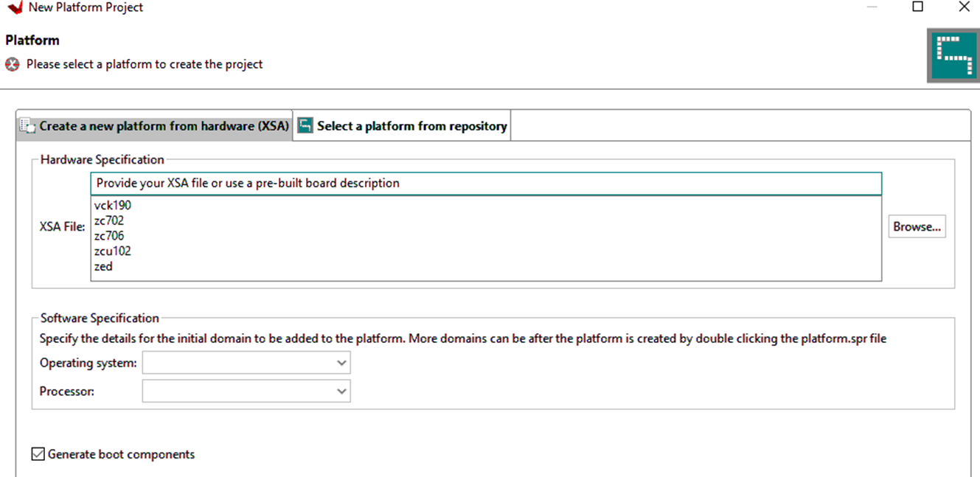The width and height of the screenshot is (980, 477).
Task: Click the XSA file path input field
Action: tap(485, 183)
